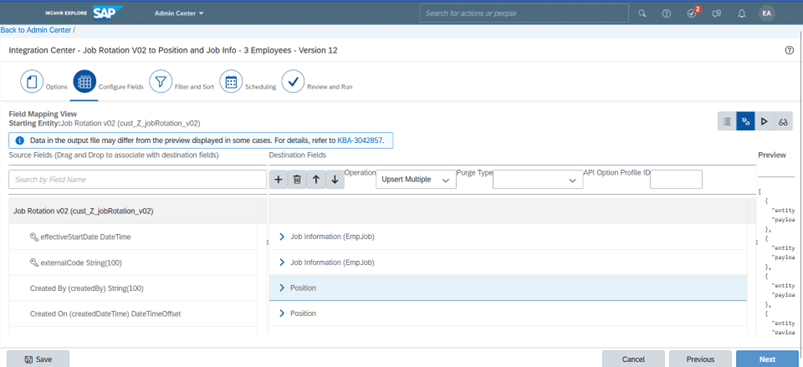803x367 pixels.
Task: Select the Configure Fields step
Action: (x=84, y=82)
